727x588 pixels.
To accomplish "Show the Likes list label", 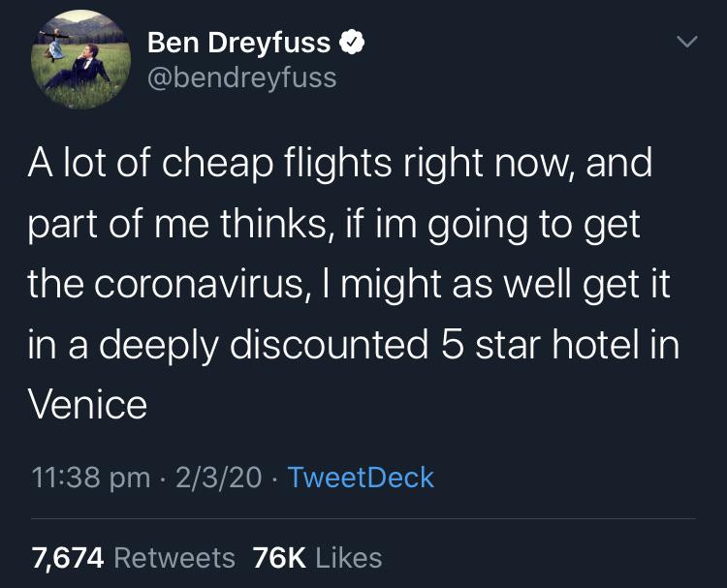I will (x=348, y=557).
